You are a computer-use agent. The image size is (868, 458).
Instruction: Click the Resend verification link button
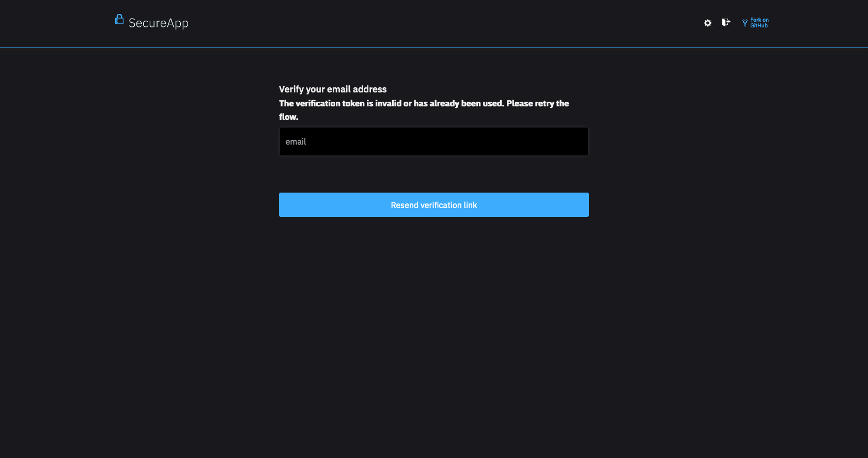coord(434,205)
